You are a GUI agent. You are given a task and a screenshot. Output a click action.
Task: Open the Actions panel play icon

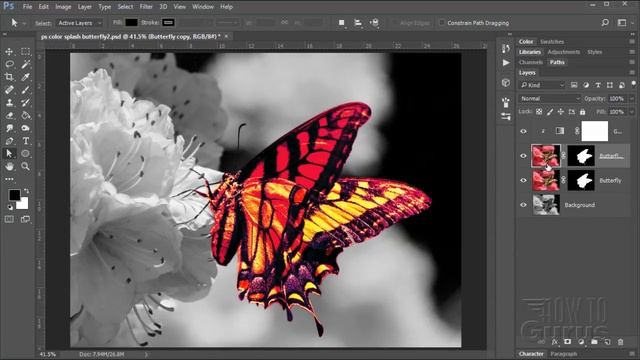(506, 63)
